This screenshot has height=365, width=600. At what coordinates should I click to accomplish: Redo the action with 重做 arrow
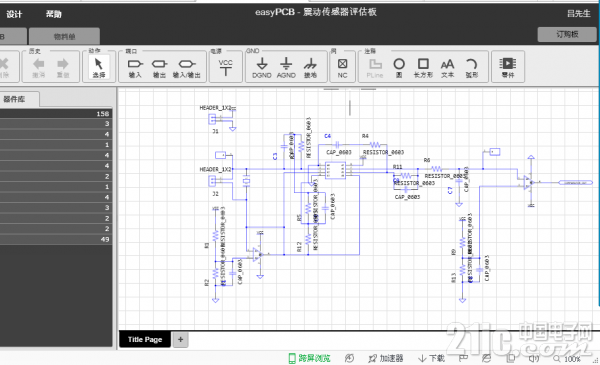tap(63, 68)
